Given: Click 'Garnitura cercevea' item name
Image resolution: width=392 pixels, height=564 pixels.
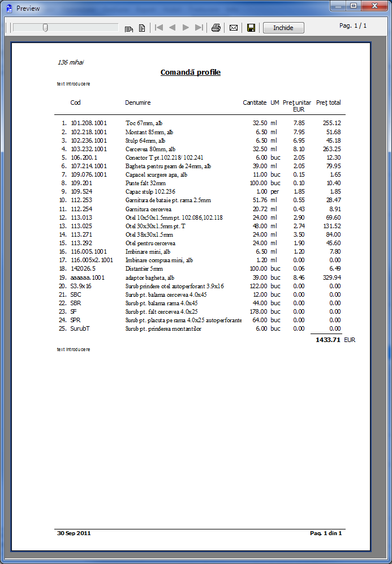Looking at the screenshot, I should coord(148,209).
